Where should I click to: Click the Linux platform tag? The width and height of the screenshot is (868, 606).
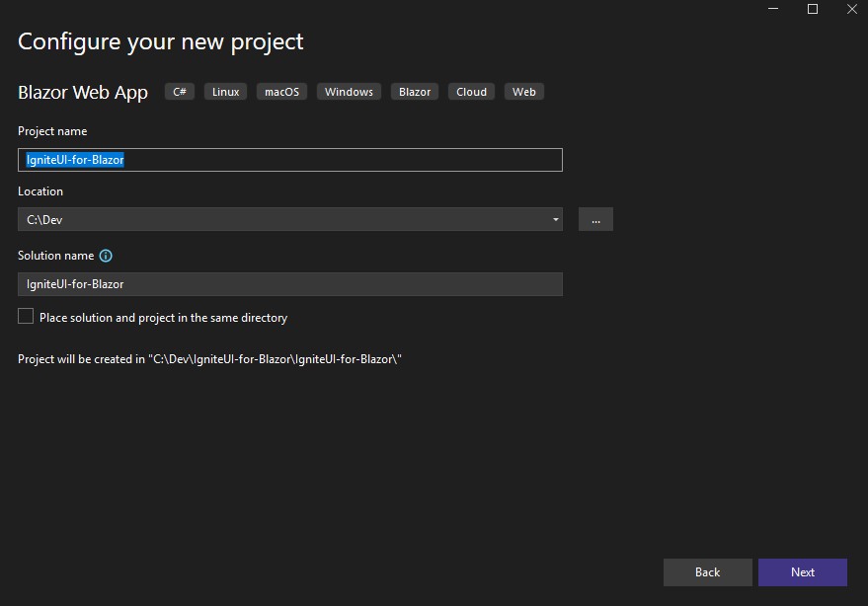point(225,92)
